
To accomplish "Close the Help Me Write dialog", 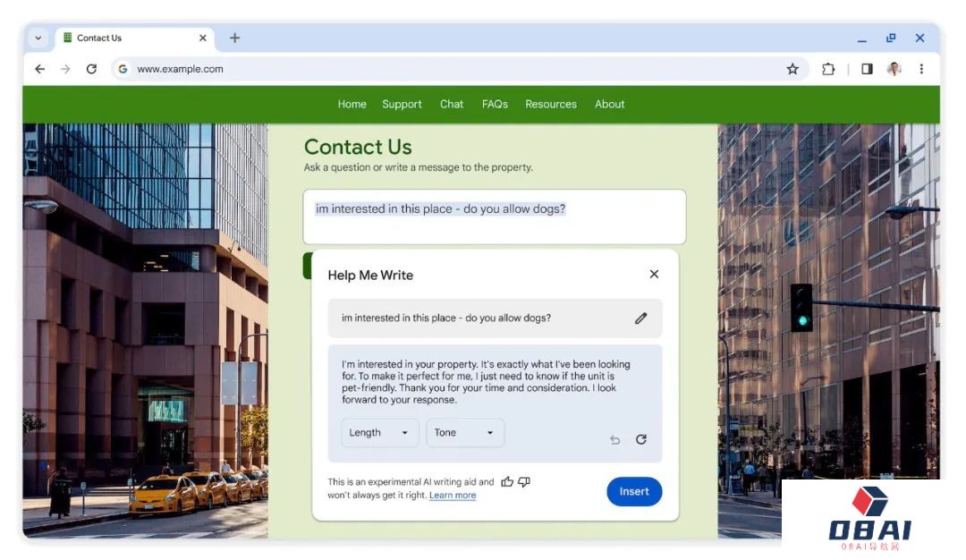I will (654, 274).
